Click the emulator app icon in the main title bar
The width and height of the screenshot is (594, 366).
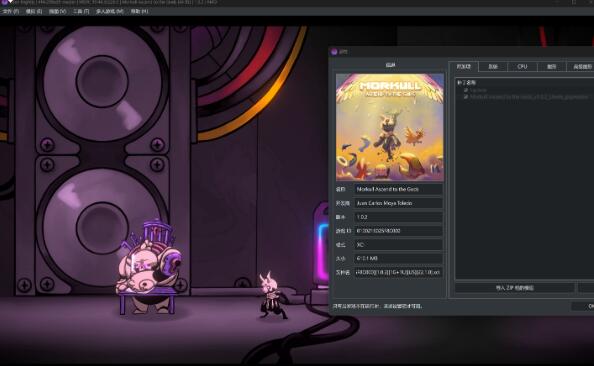point(6,2)
